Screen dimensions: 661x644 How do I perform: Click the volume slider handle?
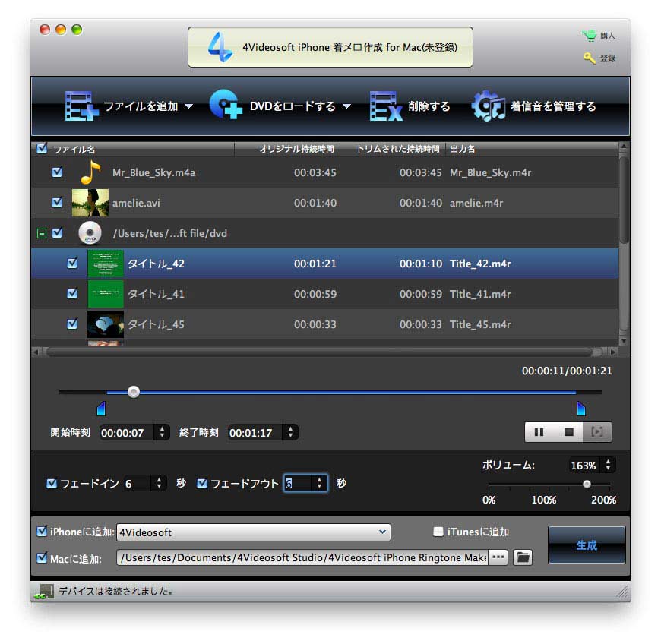(x=587, y=484)
